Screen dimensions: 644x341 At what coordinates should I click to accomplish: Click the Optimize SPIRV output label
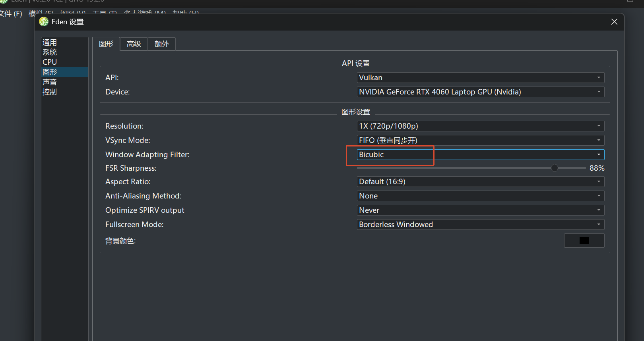point(145,210)
